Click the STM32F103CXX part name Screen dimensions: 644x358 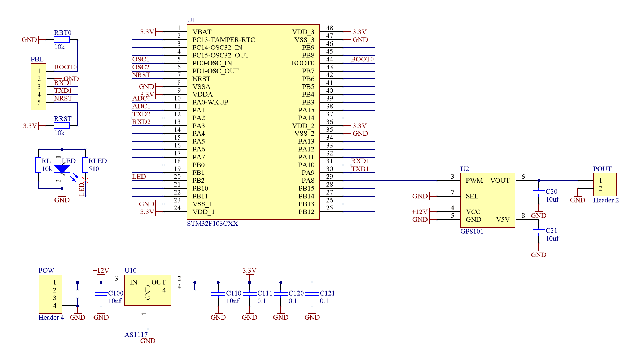pos(213,224)
